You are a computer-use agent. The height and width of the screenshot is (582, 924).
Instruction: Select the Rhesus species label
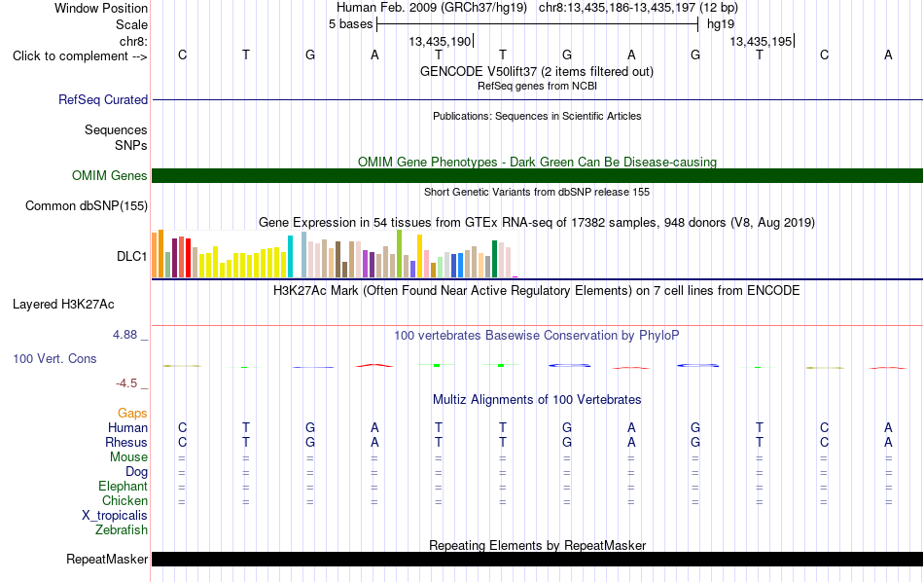coord(126,442)
